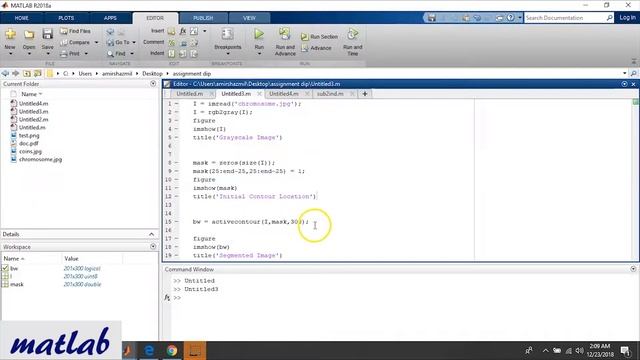Expand the Compare dropdown arrow
Viewport: 640px width, 360px height.
point(96,42)
